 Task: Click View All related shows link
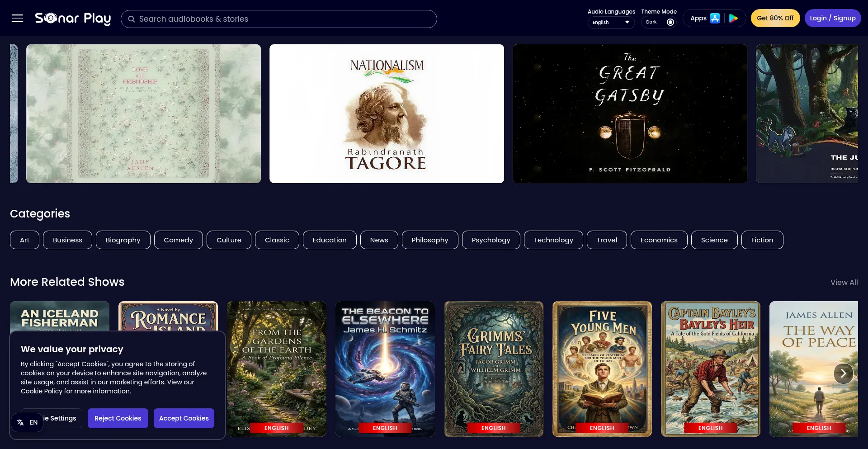point(844,282)
